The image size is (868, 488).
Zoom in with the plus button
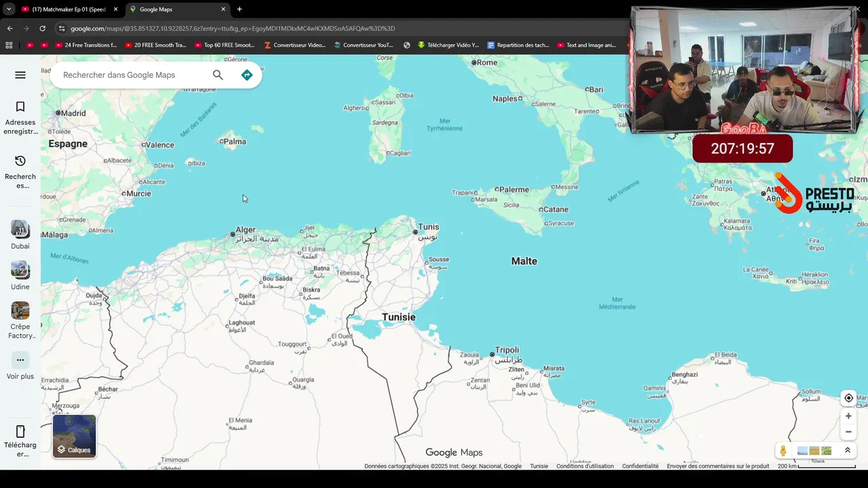pyautogui.click(x=848, y=416)
